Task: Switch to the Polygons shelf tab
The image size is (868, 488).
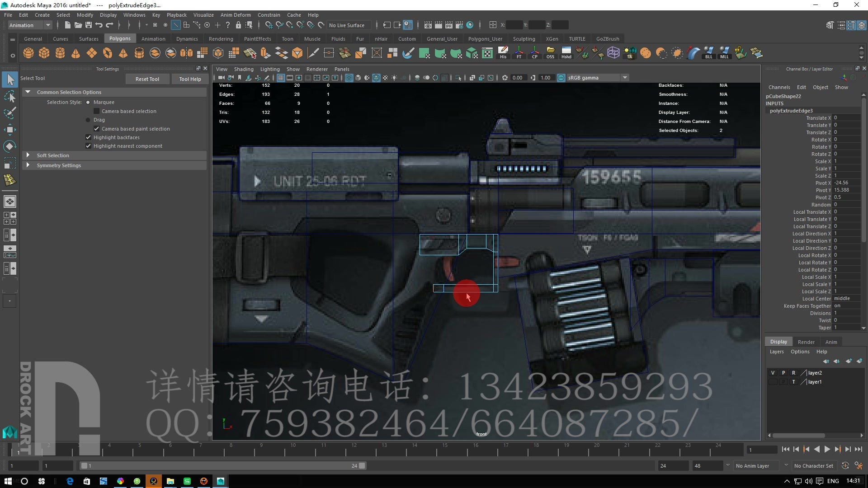Action: point(119,38)
